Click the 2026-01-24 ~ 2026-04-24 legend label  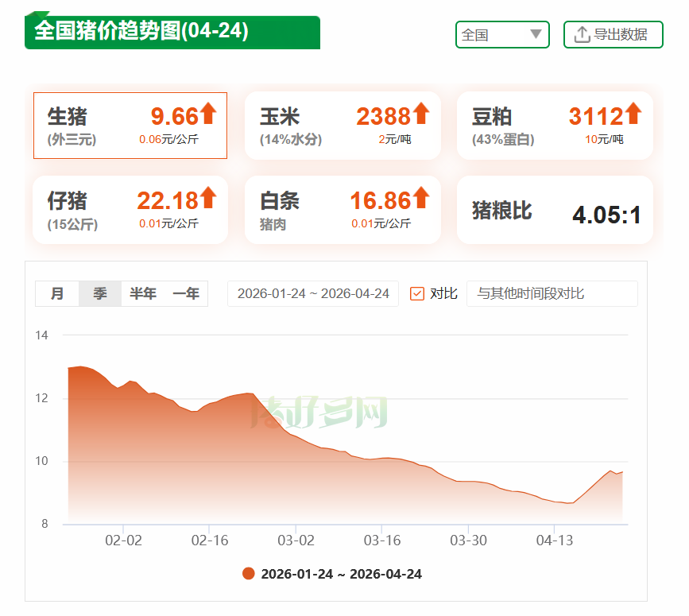(x=342, y=574)
